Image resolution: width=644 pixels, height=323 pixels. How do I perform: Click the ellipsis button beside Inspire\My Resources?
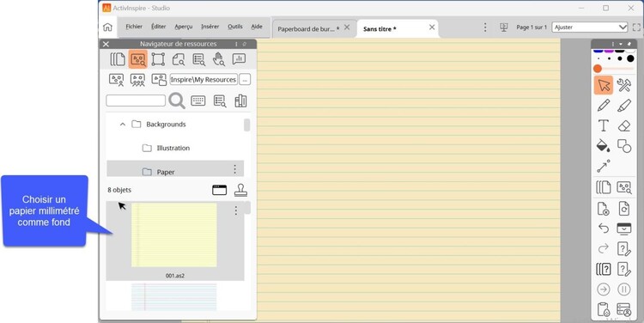point(245,79)
